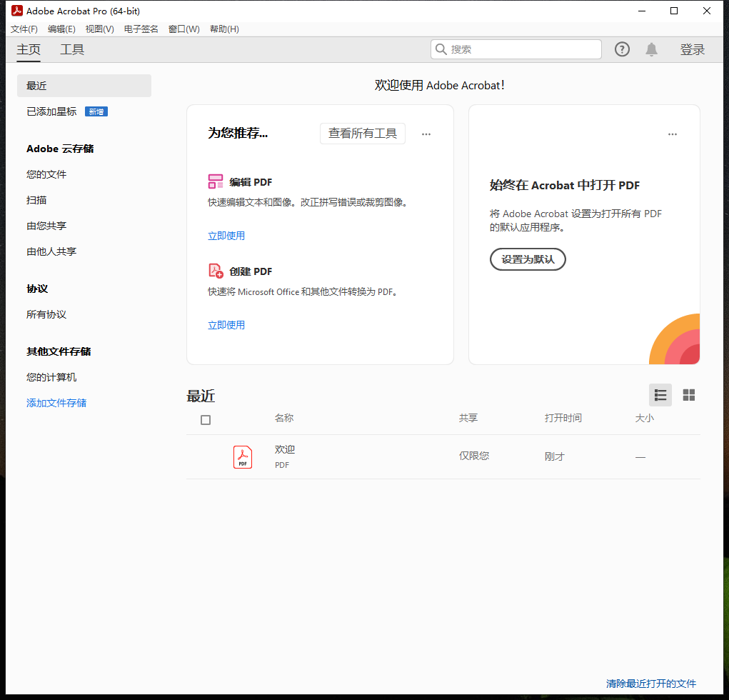Screen dimensions: 729x700
Task: Click the PDF file icon for 欢迎
Action: 243,456
